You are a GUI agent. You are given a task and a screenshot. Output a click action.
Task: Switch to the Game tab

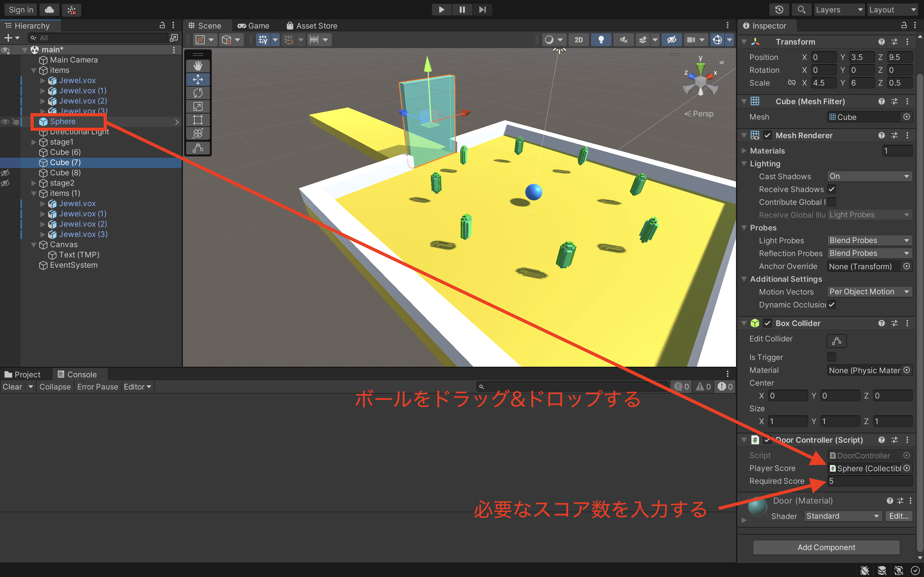click(x=253, y=26)
